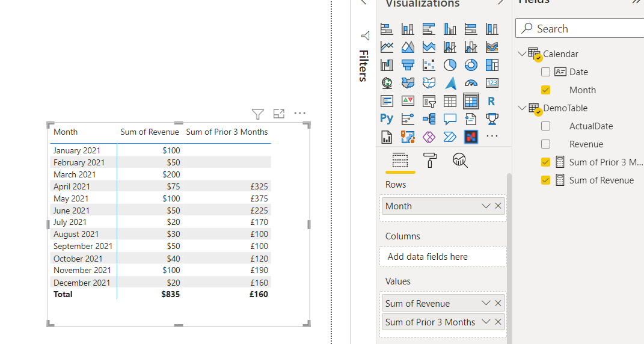644x344 pixels.
Task: Select the December 2021 row label
Action: [x=82, y=283]
